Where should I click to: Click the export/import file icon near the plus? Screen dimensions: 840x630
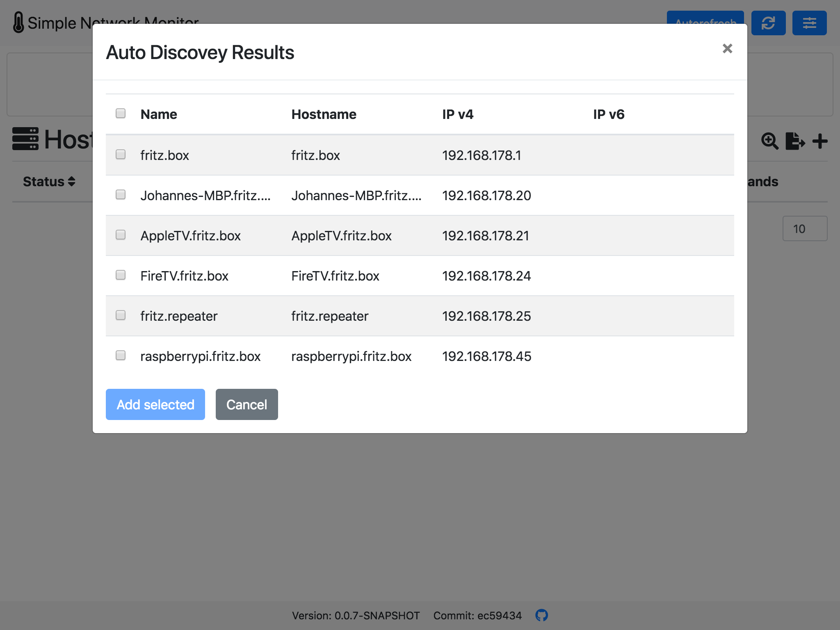(x=796, y=142)
